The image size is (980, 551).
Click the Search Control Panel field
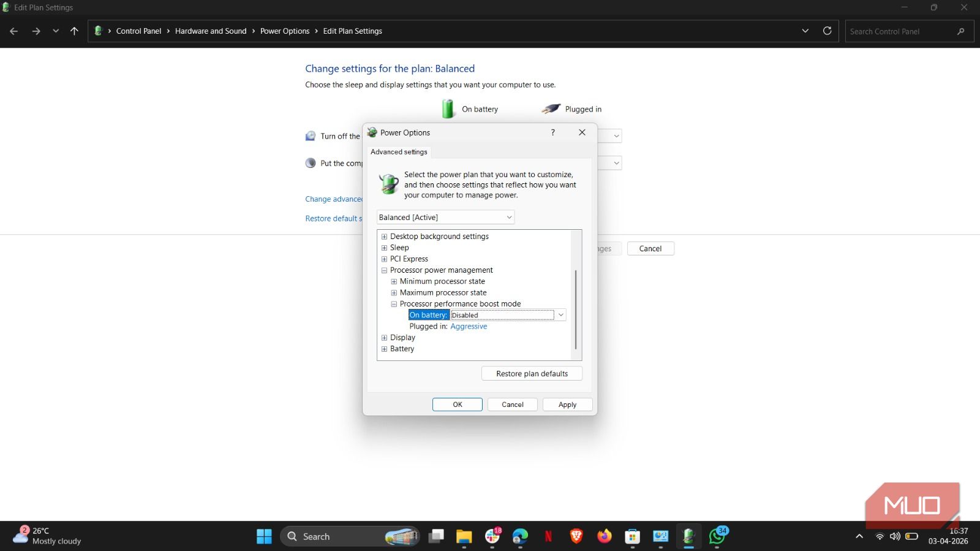pos(909,31)
